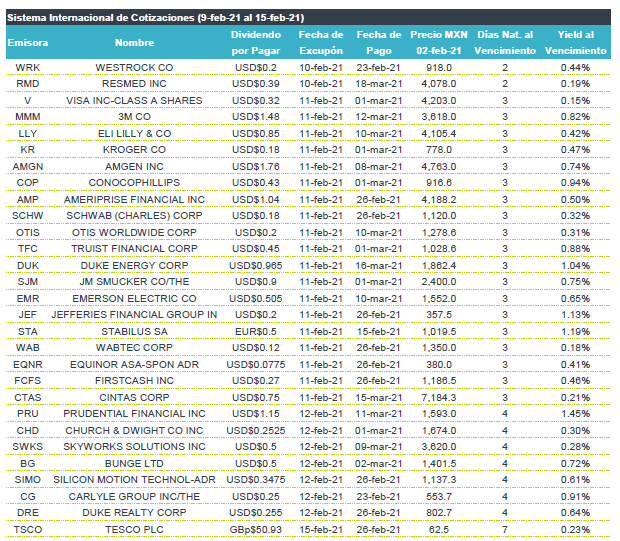The height and width of the screenshot is (541, 620).
Task: Click the dividend GBp$50.93 cell
Action: pos(256,530)
